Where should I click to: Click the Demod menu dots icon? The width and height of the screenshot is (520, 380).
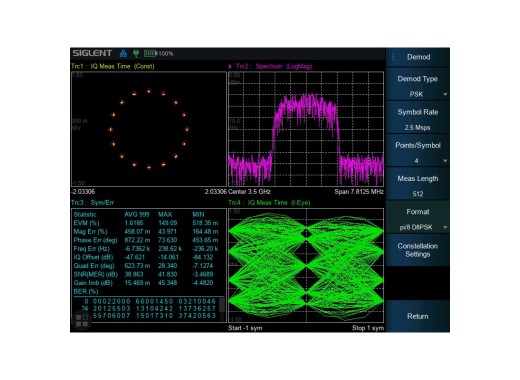point(393,57)
